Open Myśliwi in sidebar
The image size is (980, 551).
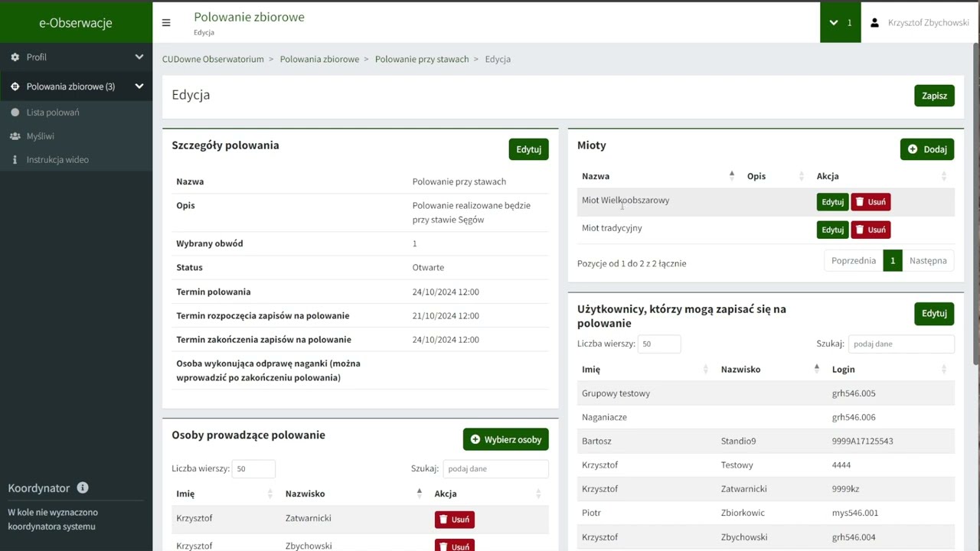pos(41,136)
